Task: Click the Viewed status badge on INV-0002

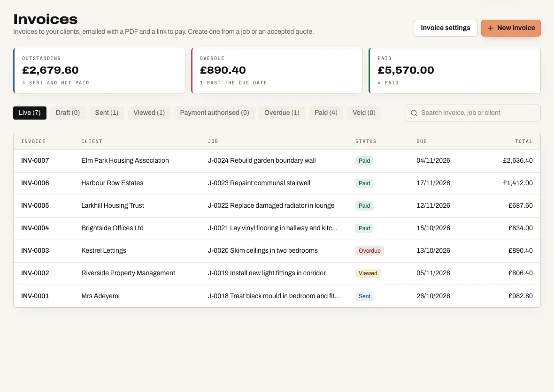Action: pos(368,273)
